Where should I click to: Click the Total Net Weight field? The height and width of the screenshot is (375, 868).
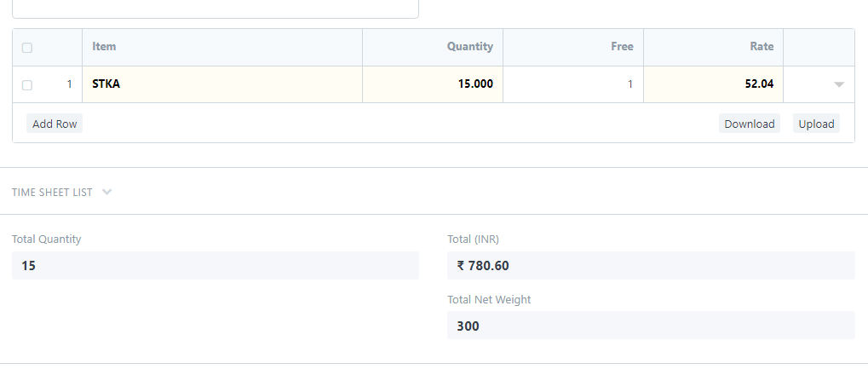(651, 326)
